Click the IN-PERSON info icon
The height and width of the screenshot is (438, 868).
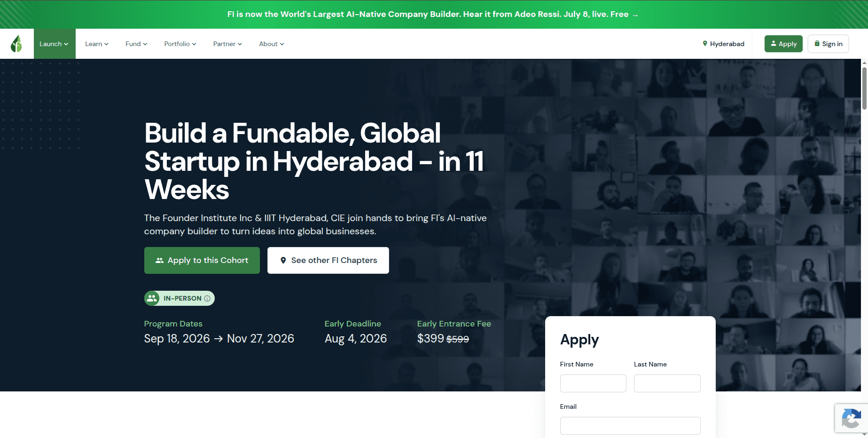207,298
